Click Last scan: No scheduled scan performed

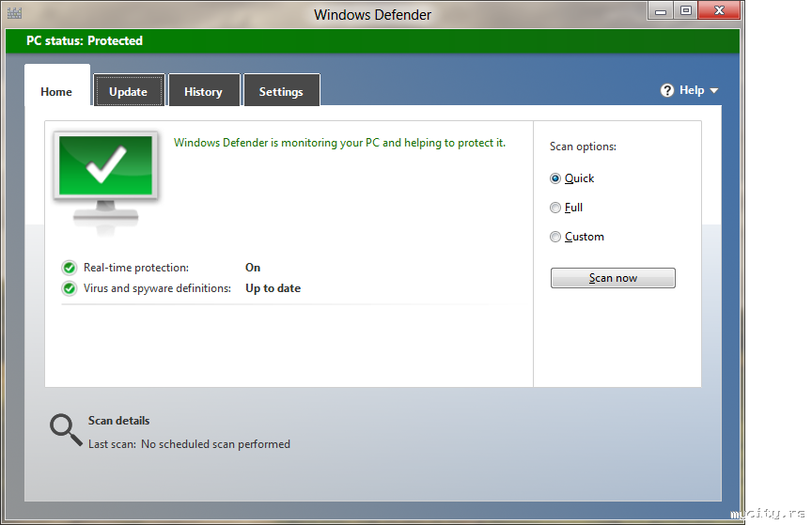click(189, 444)
